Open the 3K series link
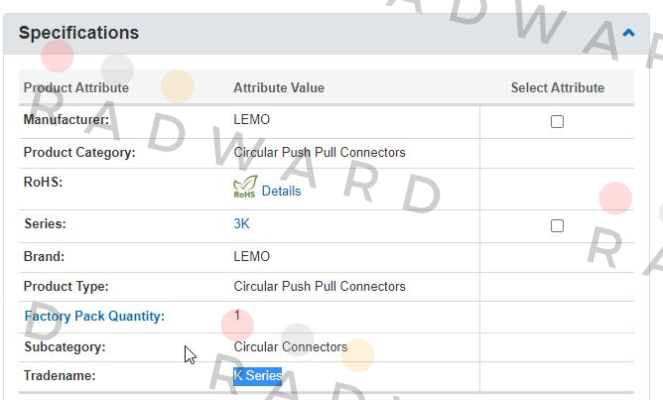The width and height of the screenshot is (663, 400). point(241,225)
